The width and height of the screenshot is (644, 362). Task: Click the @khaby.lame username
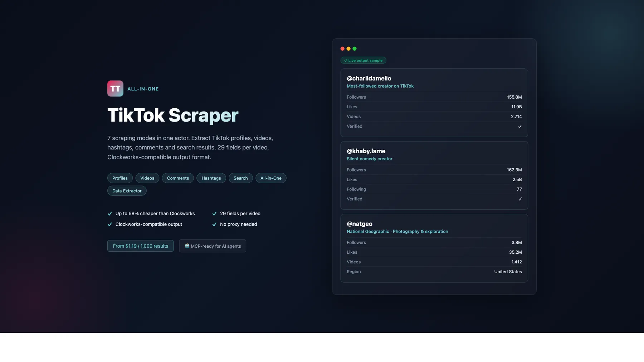[x=366, y=151]
